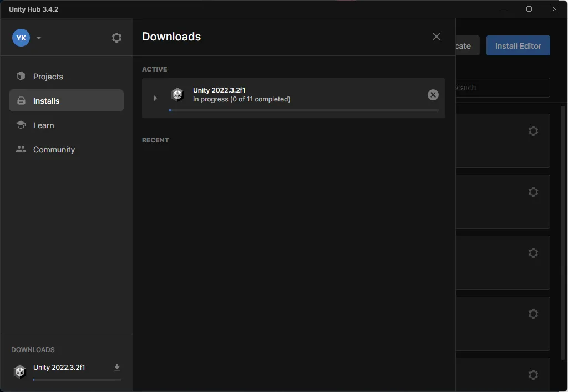Minimize the Unity Hub window

pos(504,9)
